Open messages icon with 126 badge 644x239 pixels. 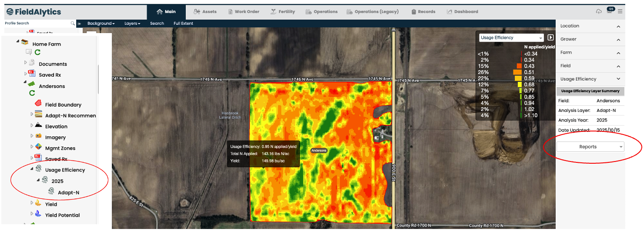pyautogui.click(x=610, y=10)
